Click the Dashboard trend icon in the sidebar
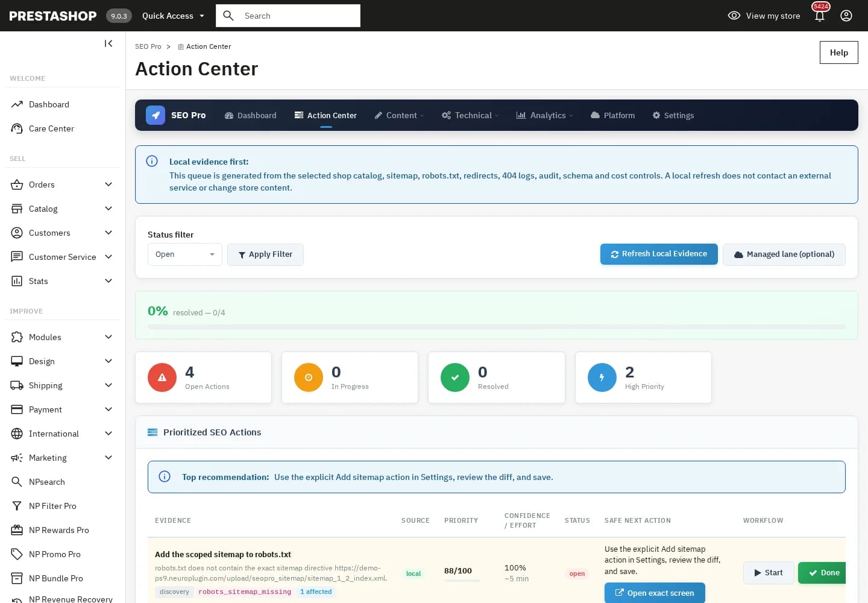 click(x=17, y=104)
